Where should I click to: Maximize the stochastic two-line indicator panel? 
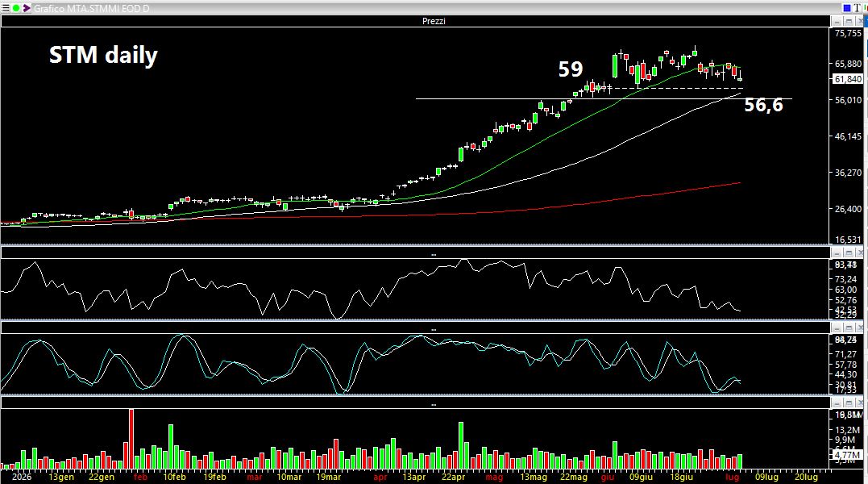[x=849, y=328]
